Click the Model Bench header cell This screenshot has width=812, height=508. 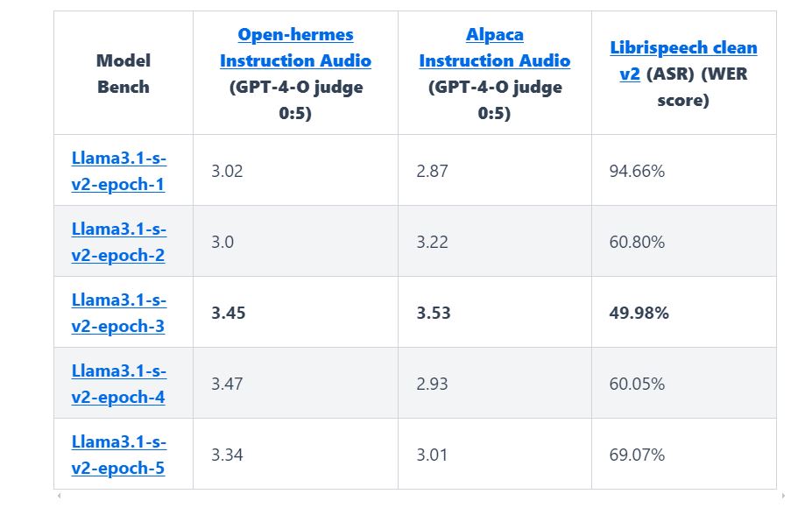[124, 74]
